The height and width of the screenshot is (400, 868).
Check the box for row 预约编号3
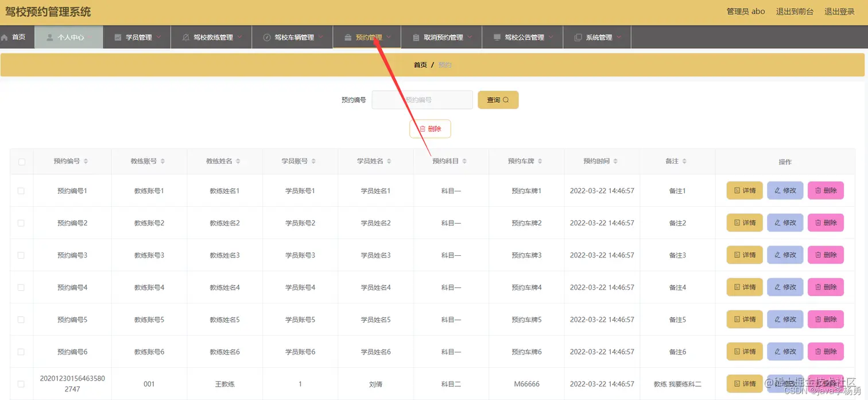coord(21,255)
